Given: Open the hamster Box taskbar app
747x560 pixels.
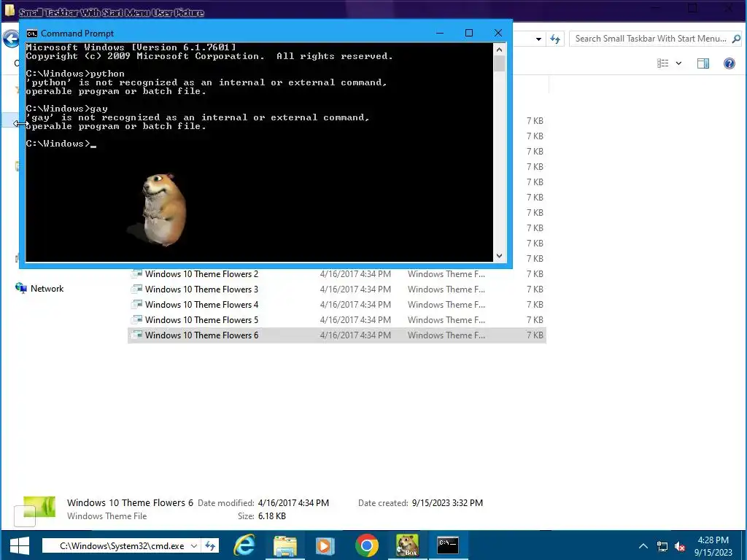Looking at the screenshot, I should click(407, 545).
